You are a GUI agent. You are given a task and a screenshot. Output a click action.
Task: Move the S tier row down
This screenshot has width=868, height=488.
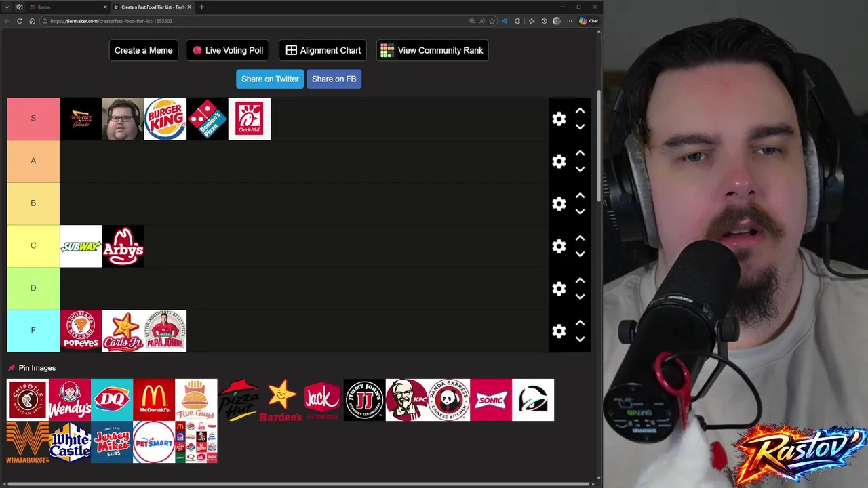(580, 127)
